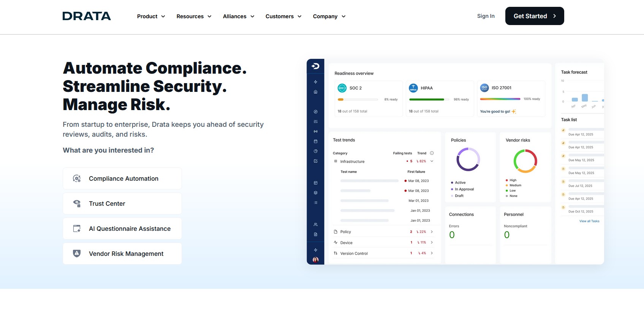The height and width of the screenshot is (309, 644).
Task: Open the Customers menu
Action: 283,16
